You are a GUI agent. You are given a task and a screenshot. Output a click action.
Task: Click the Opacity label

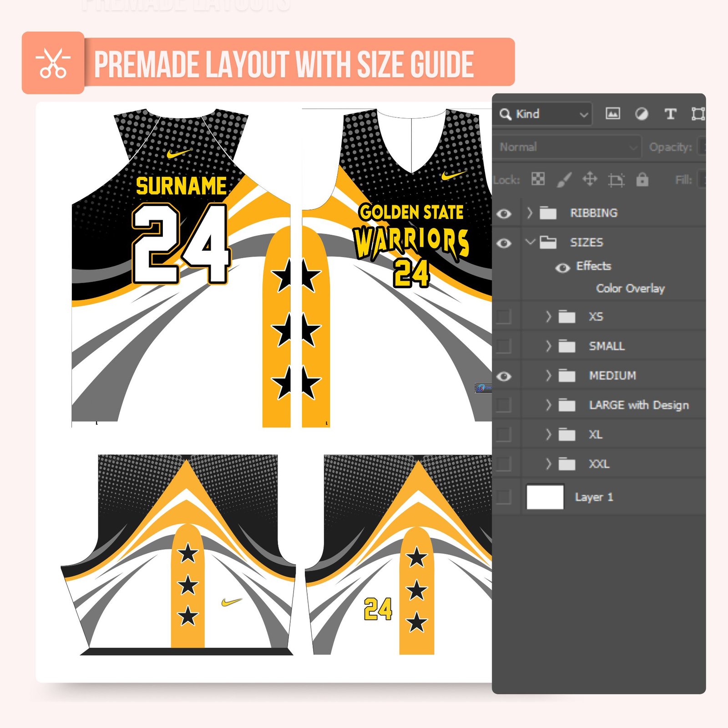pos(670,147)
